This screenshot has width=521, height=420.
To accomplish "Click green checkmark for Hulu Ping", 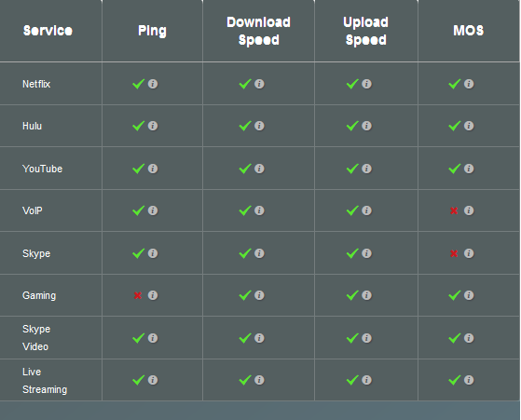I will click(139, 126).
